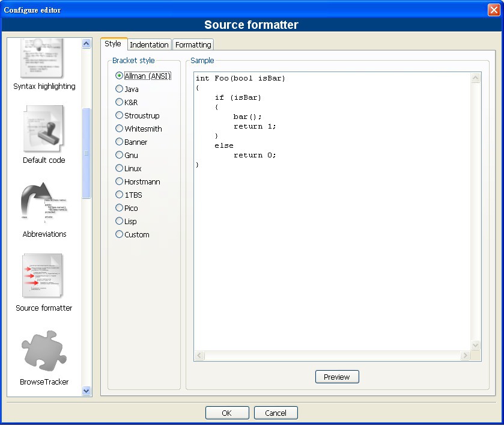The height and width of the screenshot is (426, 504).
Task: Select the Whitesmith bracket style
Action: [x=119, y=129]
